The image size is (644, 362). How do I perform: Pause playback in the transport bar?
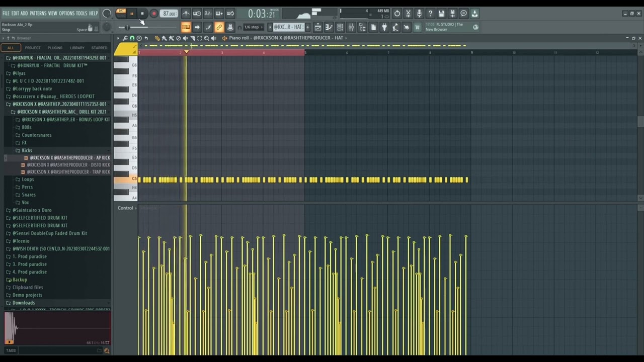[x=132, y=14]
